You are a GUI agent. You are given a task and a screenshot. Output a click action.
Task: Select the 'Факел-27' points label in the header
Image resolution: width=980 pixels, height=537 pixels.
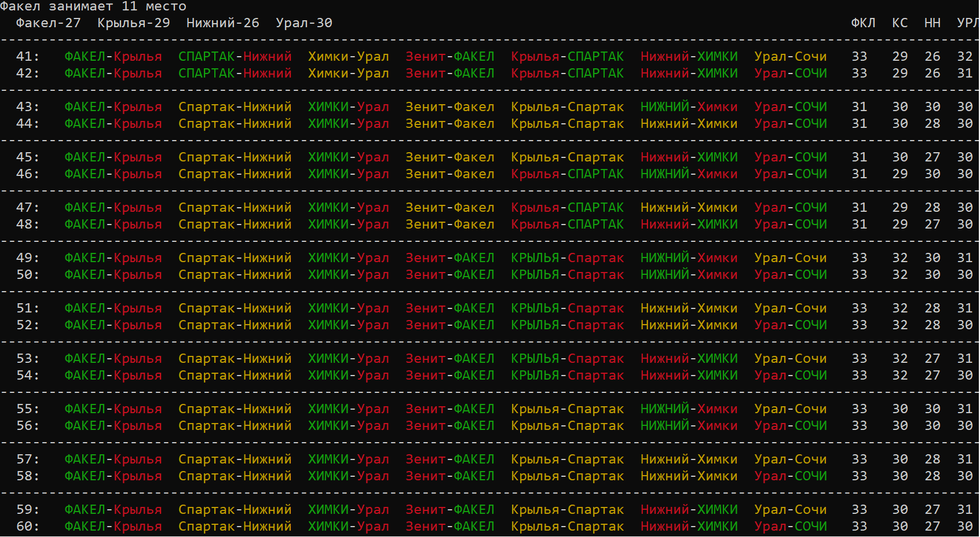click(49, 23)
